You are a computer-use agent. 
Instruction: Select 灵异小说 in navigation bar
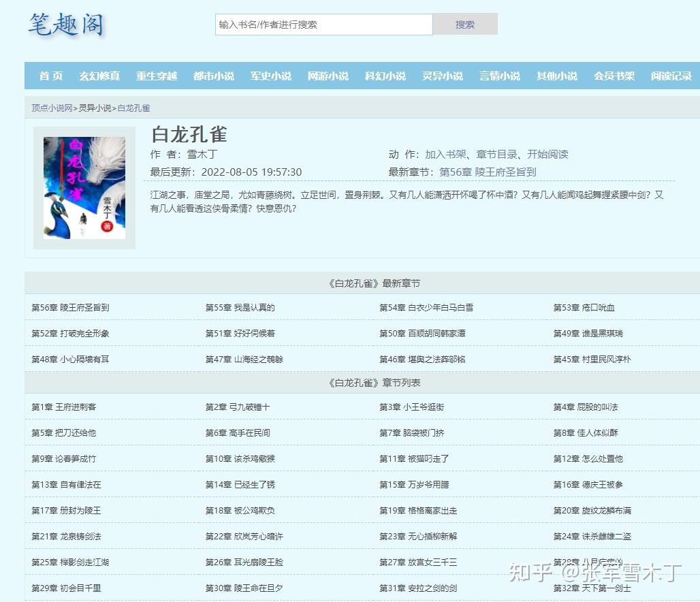click(443, 76)
